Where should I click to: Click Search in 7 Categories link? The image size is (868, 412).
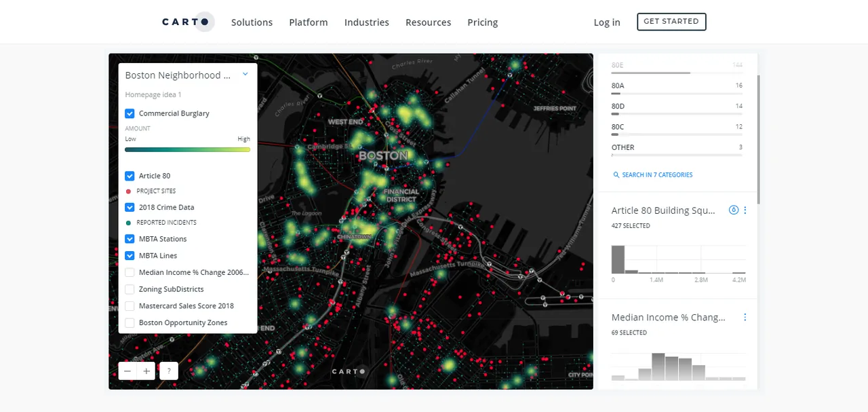pyautogui.click(x=658, y=175)
